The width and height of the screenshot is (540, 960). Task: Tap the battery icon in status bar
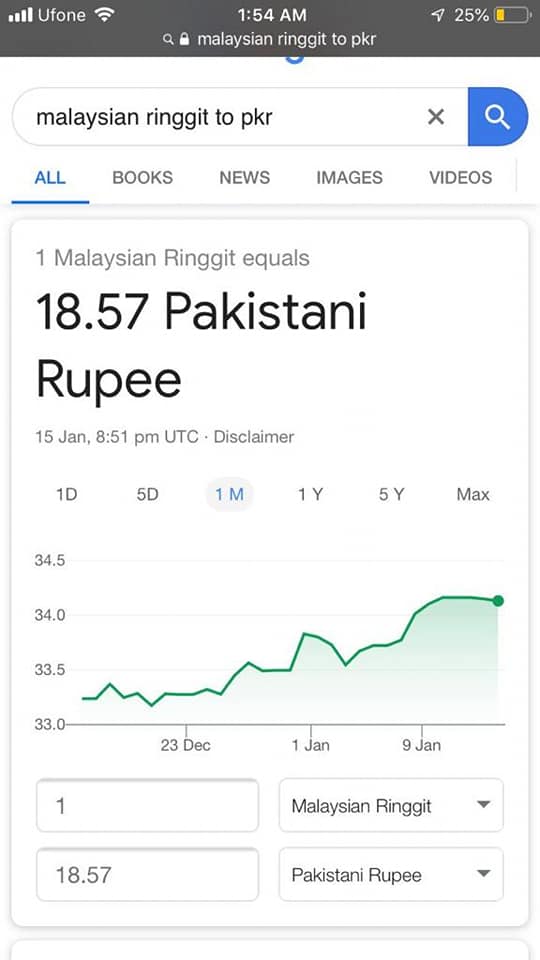[x=513, y=15]
